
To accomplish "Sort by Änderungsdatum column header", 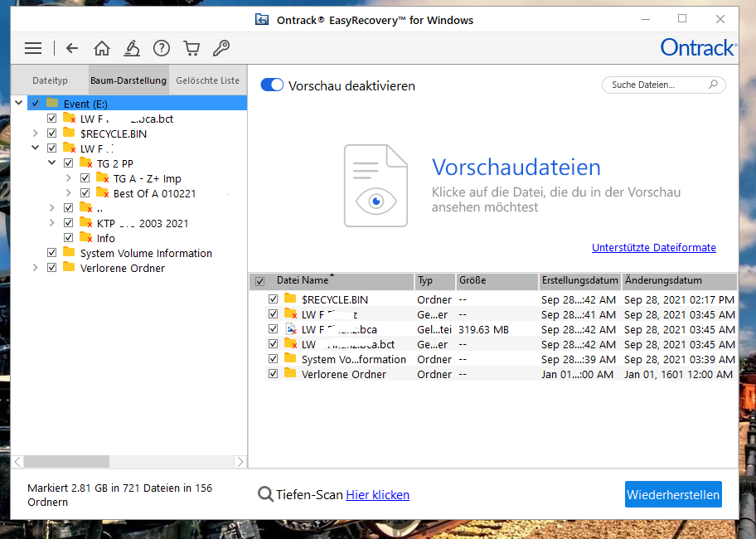I will click(x=680, y=280).
